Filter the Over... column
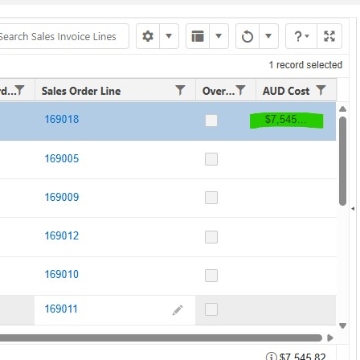This screenshot has height=360, width=360. [240, 90]
